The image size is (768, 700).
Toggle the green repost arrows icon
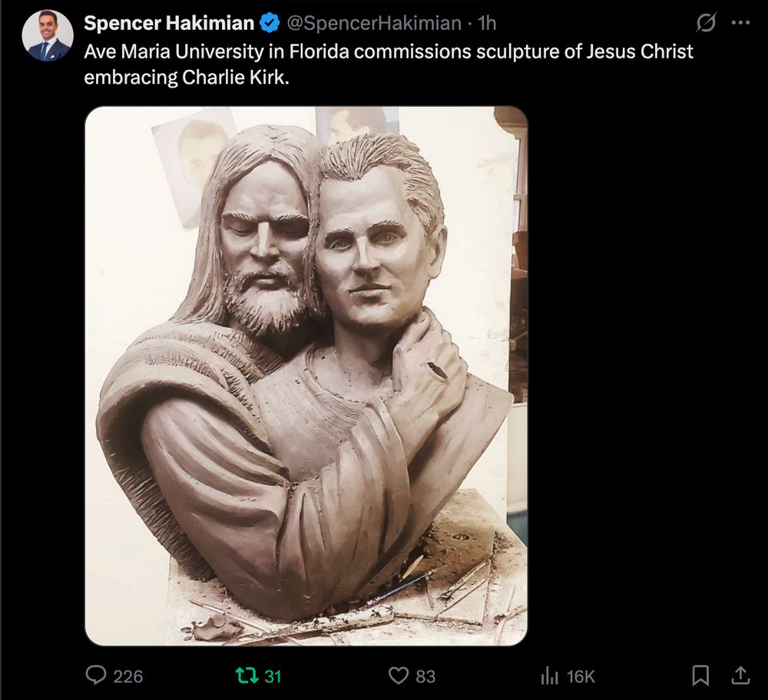247,675
